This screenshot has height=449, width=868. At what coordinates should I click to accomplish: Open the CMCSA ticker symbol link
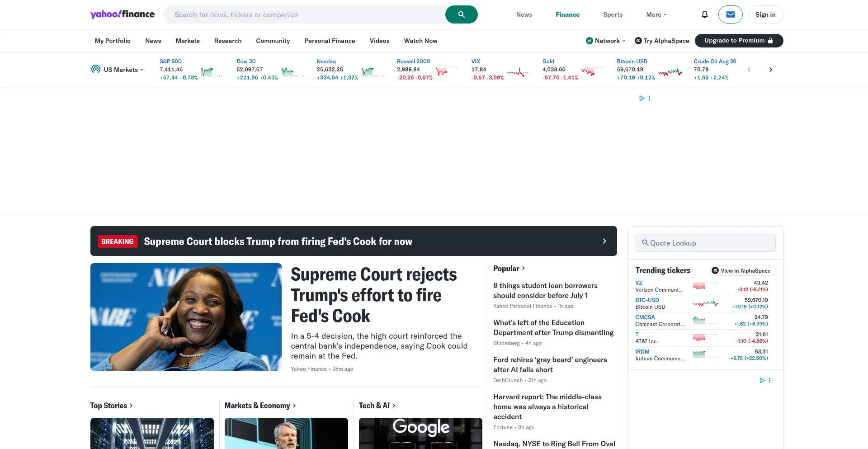pyautogui.click(x=645, y=317)
